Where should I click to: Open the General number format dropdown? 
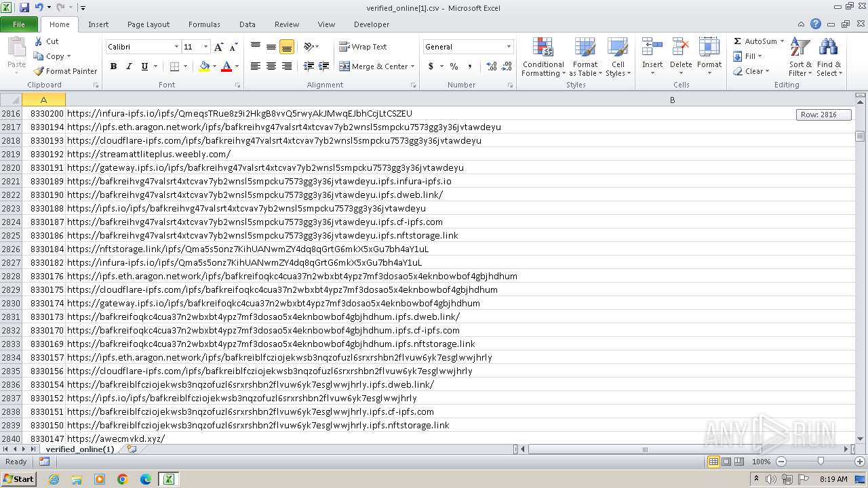click(509, 47)
